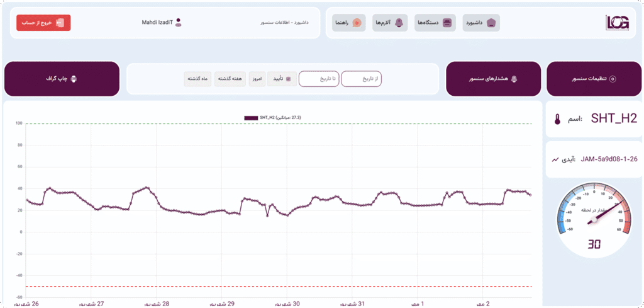Toggle the SHT_H2 series in chart legend
The height and width of the screenshot is (308, 644).
coord(271,117)
